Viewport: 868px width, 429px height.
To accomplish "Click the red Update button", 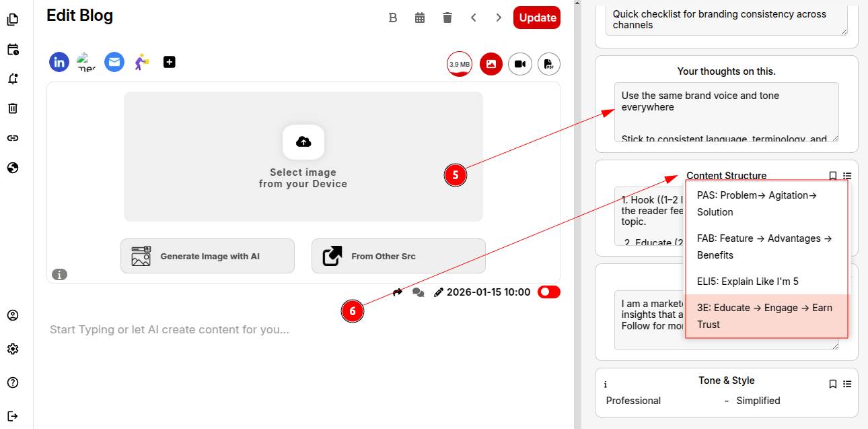I will tap(537, 18).
